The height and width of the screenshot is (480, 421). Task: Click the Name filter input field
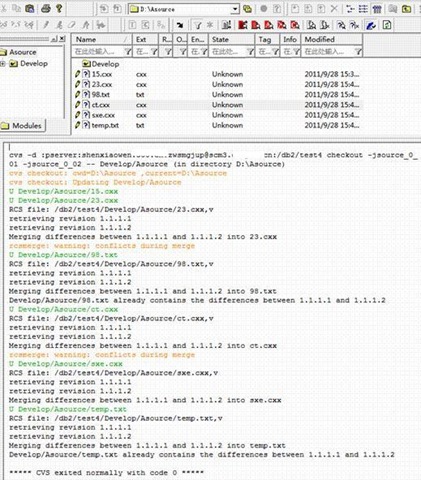point(98,51)
